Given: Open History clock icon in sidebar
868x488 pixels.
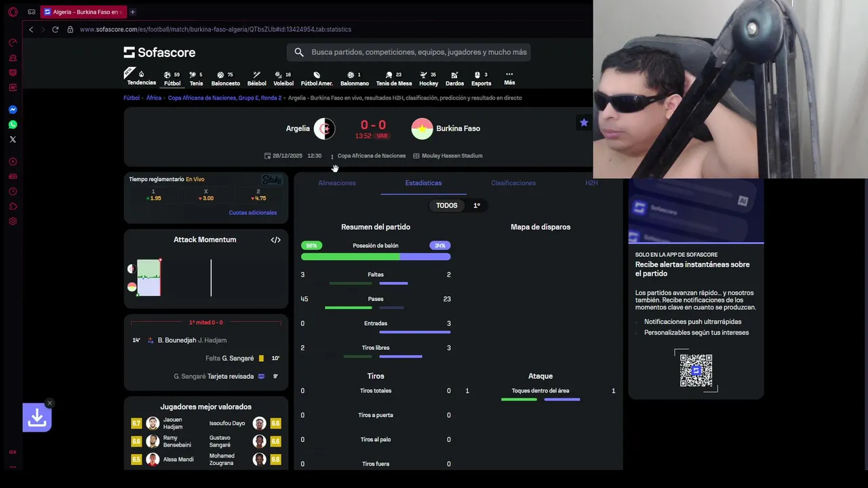Looking at the screenshot, I should (x=12, y=191).
